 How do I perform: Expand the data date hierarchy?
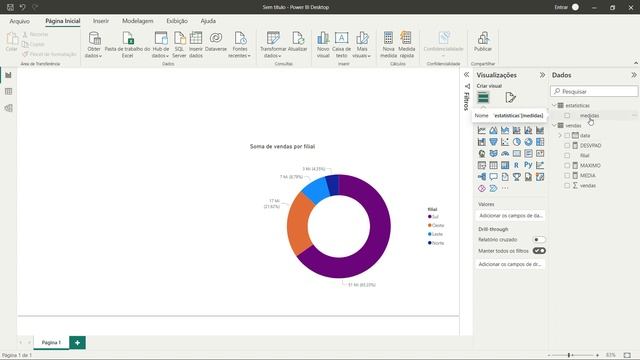560,136
